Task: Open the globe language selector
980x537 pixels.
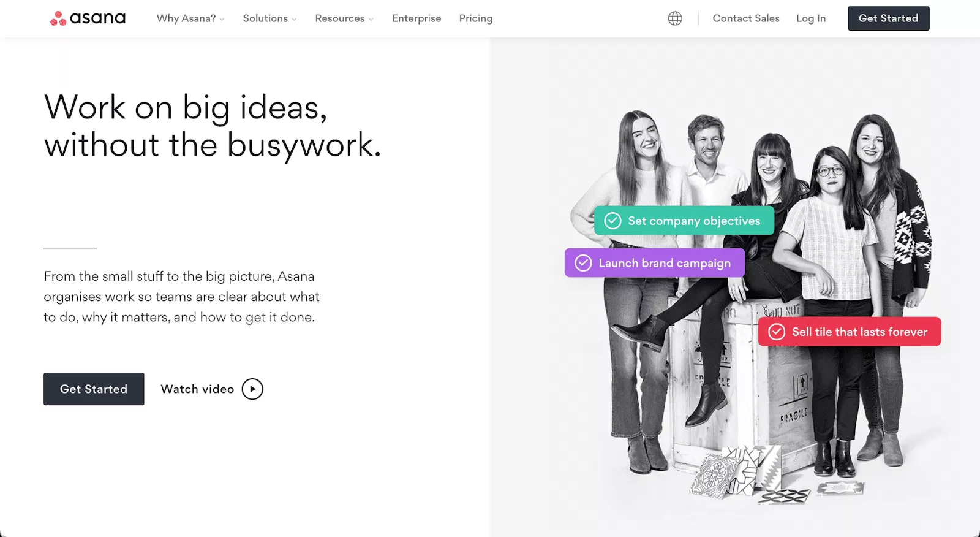Action: click(675, 18)
